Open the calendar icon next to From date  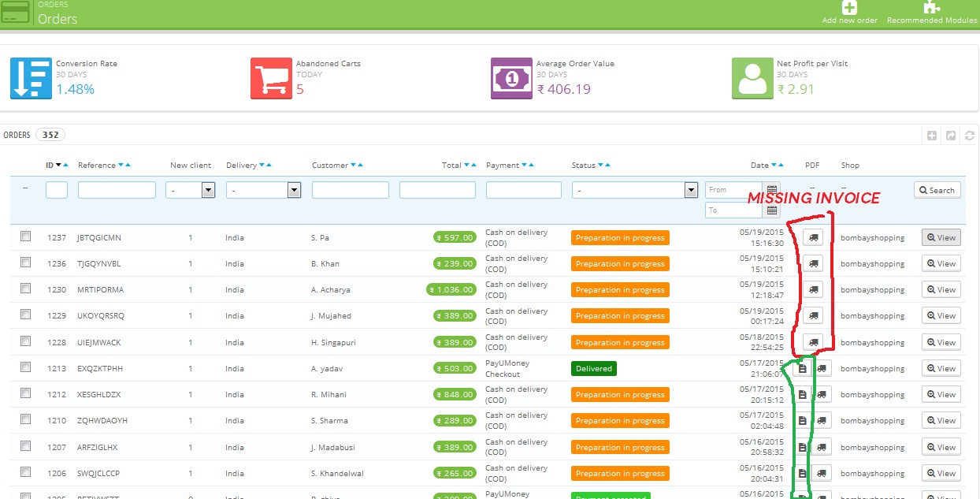click(772, 190)
